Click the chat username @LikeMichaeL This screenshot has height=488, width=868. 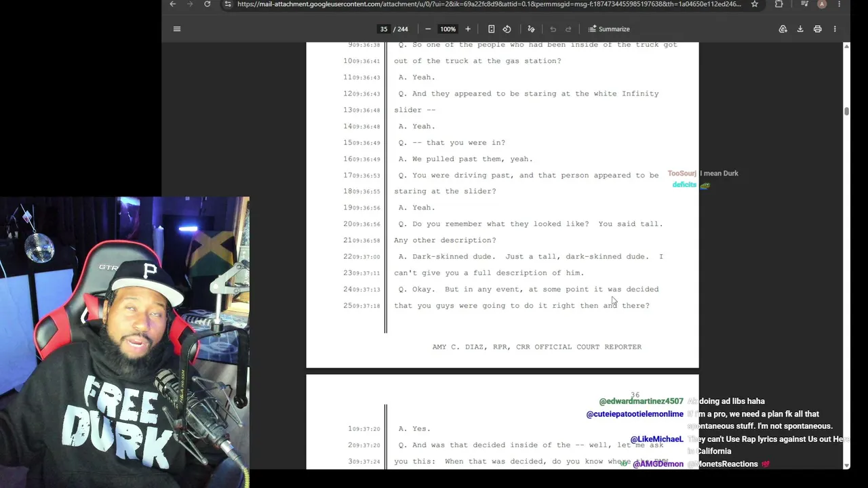[x=656, y=439]
